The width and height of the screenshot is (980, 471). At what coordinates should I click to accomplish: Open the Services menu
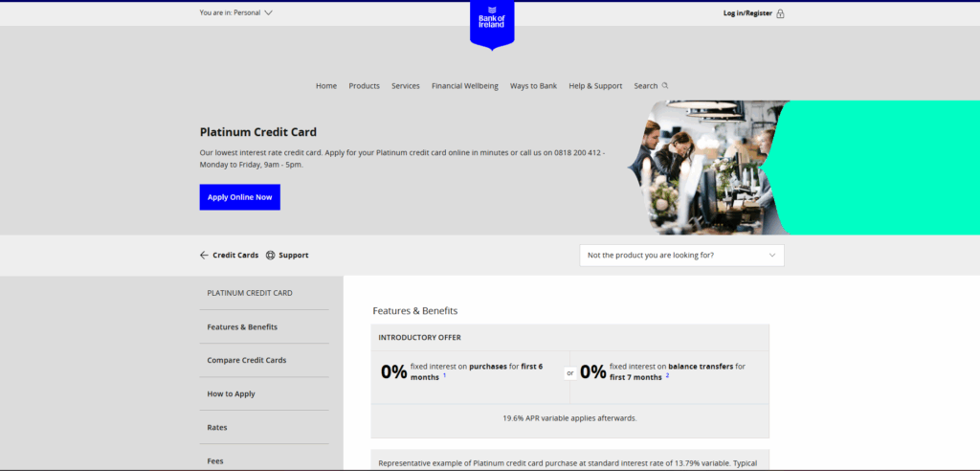tap(405, 86)
